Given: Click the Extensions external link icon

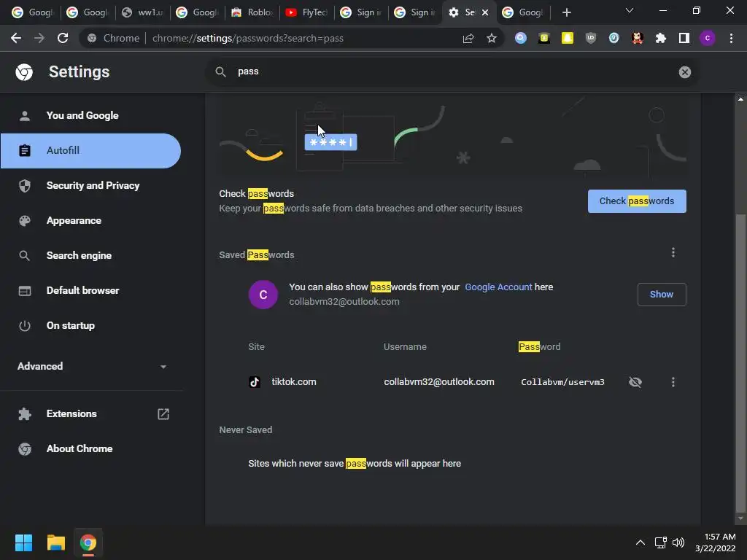Looking at the screenshot, I should click(163, 414).
